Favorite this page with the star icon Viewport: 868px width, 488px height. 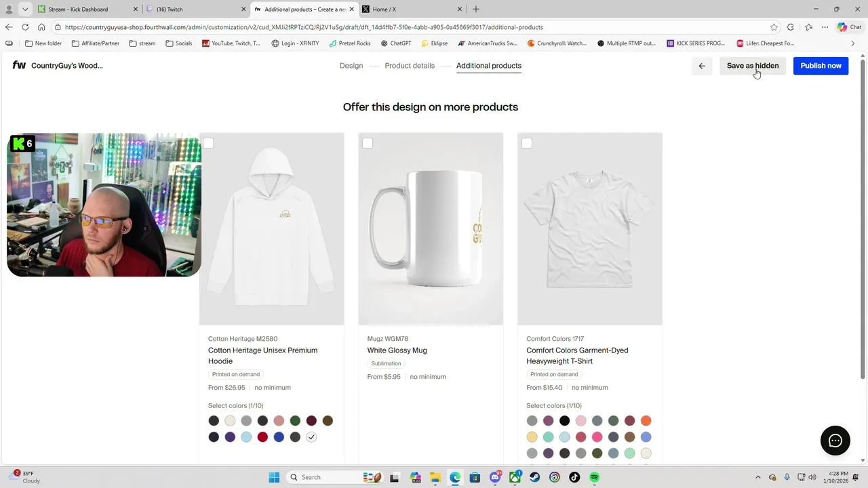coord(774,27)
